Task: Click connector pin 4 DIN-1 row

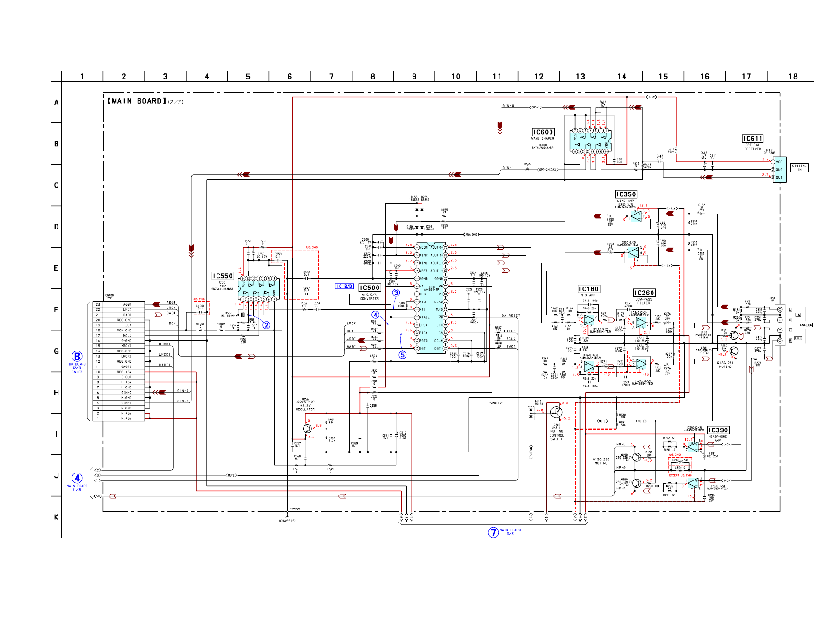Action: (118, 403)
